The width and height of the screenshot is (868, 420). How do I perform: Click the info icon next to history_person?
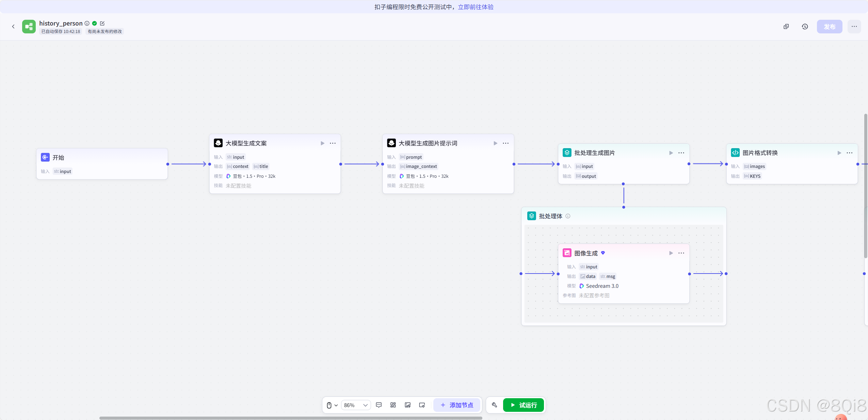point(87,24)
